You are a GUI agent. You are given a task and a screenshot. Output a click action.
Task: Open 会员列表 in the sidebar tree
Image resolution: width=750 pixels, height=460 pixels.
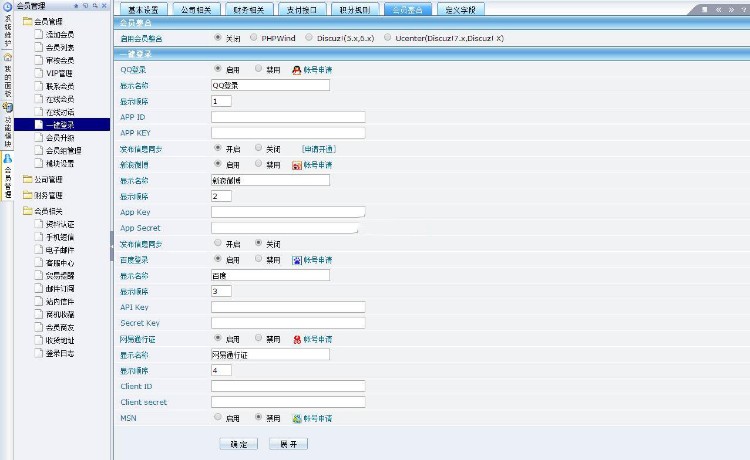point(60,47)
